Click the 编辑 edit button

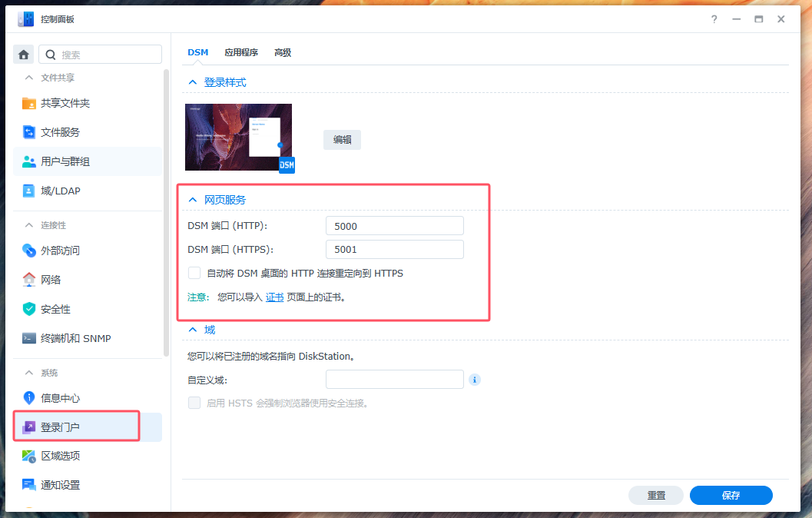pos(342,140)
